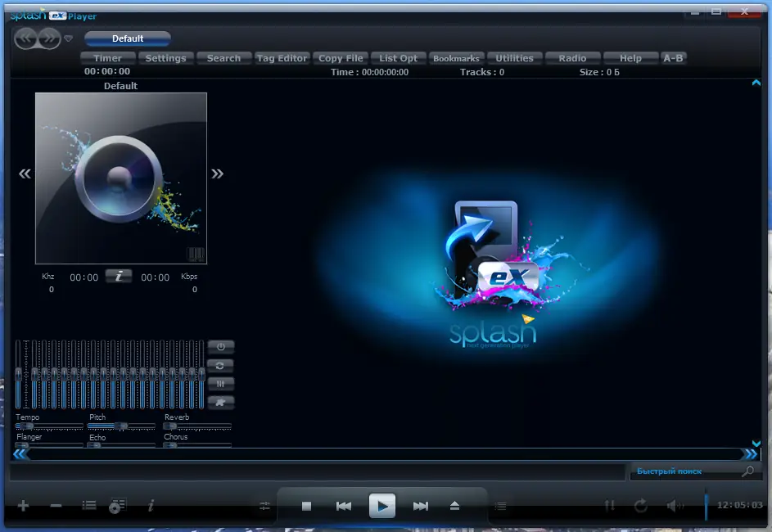
Task: Click the playlist scroll down chevron
Action: tap(756, 443)
